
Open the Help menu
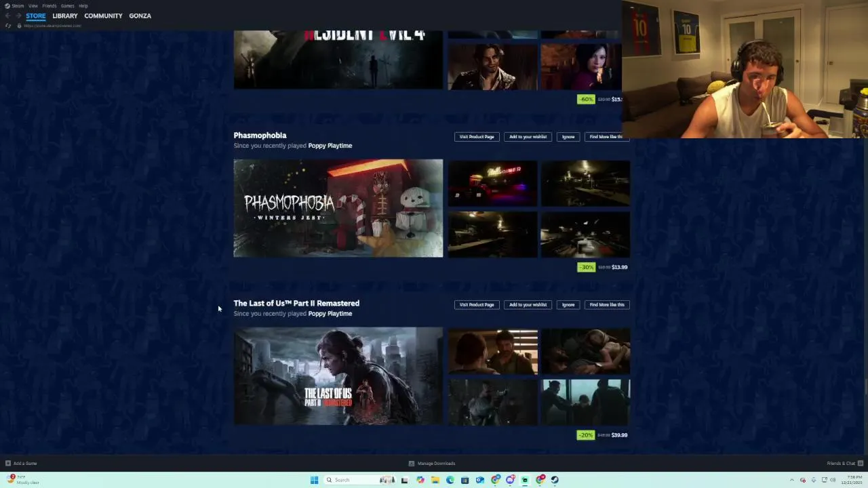point(83,5)
